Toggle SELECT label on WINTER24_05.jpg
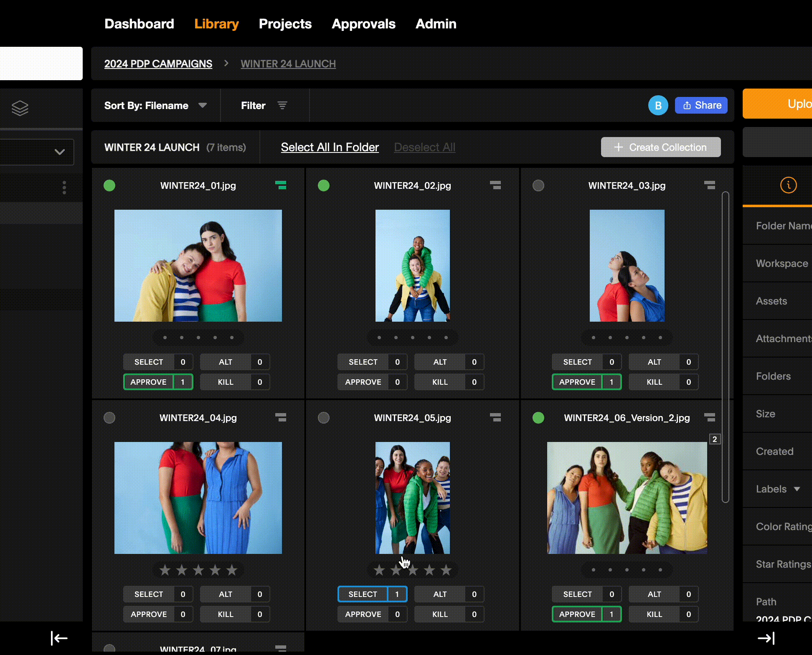The image size is (812, 655). tap(372, 594)
